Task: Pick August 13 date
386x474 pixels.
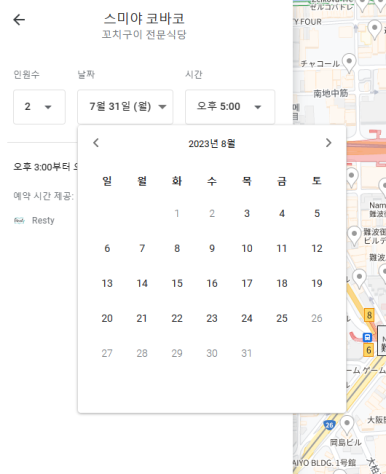Action: (x=107, y=283)
